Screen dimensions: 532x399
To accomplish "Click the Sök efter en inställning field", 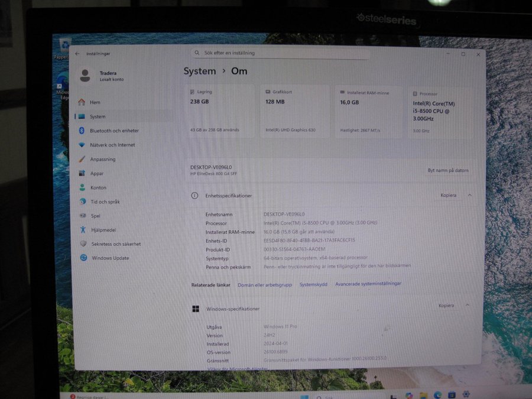I will (281, 53).
